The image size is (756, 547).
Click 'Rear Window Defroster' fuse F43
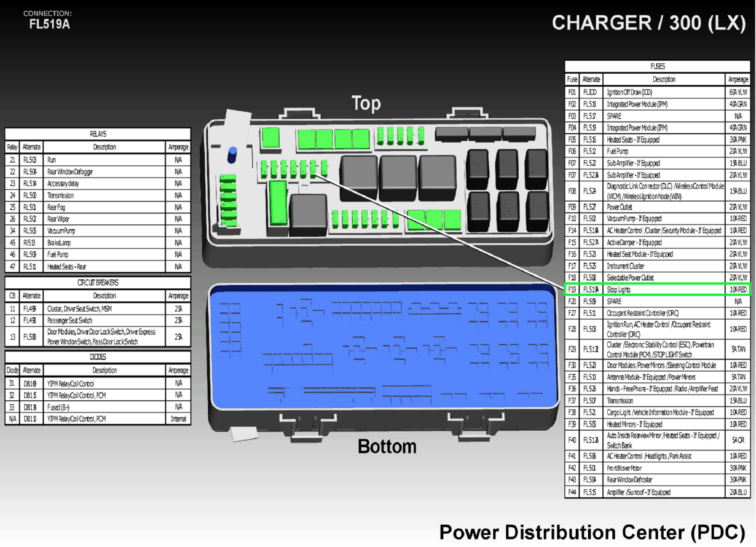(630, 480)
